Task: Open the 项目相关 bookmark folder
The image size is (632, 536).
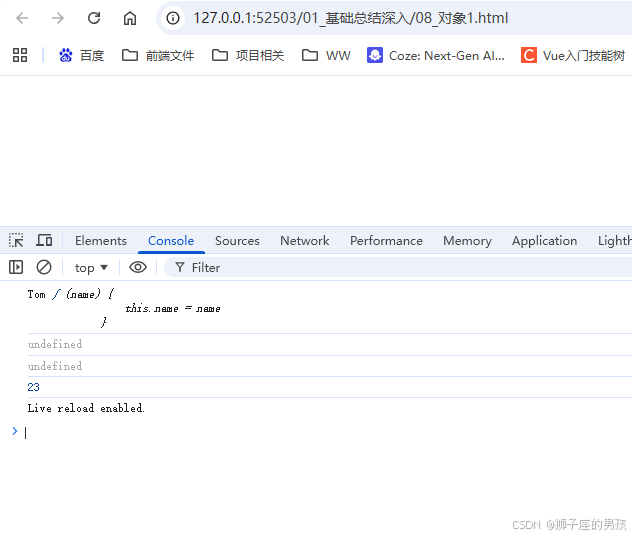Action: pos(248,55)
